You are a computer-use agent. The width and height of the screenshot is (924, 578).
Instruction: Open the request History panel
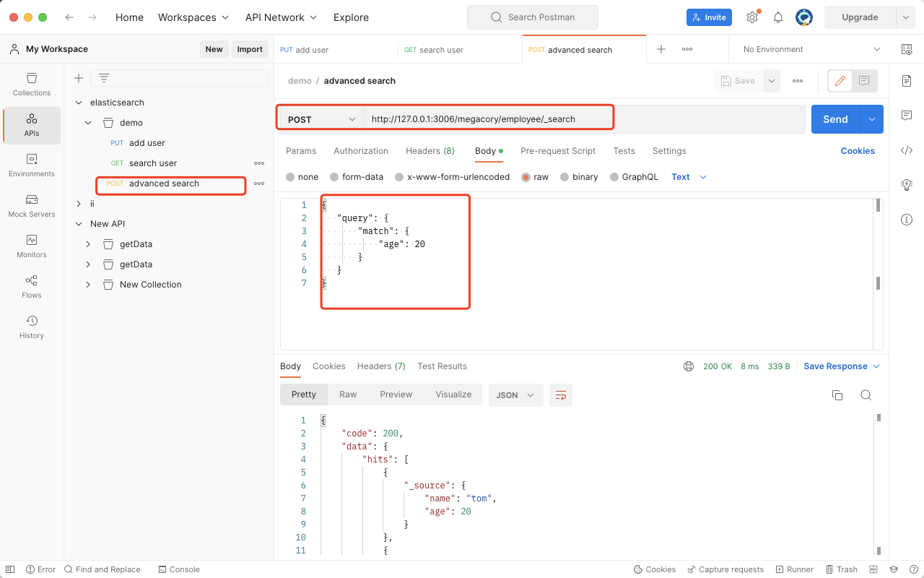(31, 327)
